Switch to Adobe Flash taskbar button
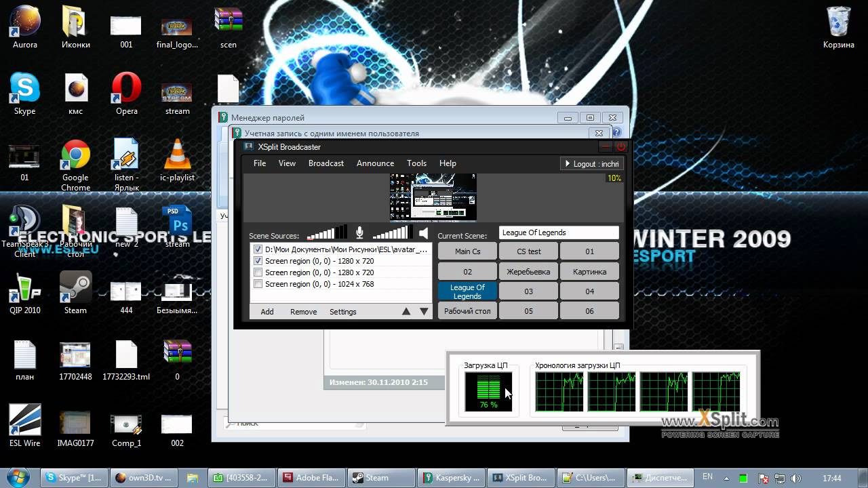The height and width of the screenshot is (488, 868). (312, 478)
